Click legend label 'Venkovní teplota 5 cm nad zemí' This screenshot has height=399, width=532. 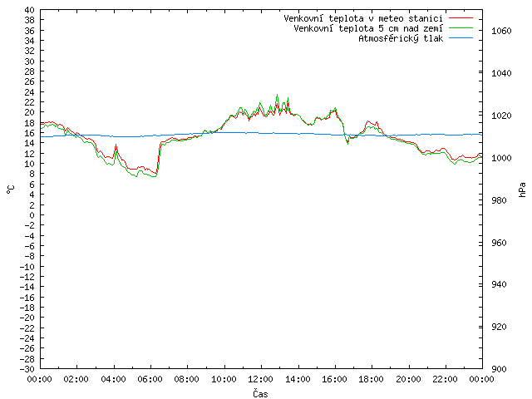click(x=368, y=28)
